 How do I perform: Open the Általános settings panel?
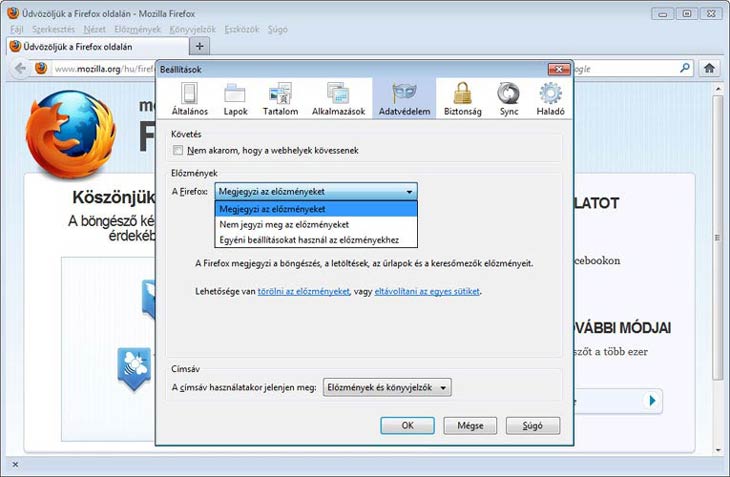pyautogui.click(x=189, y=98)
